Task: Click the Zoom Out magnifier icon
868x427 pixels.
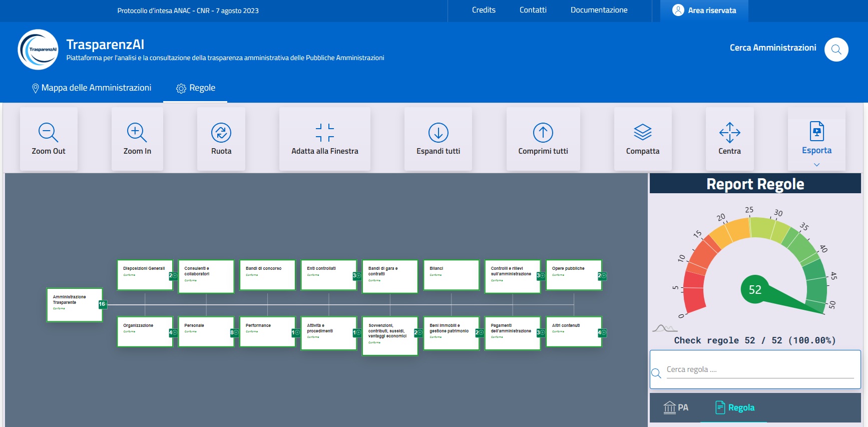Action: (x=49, y=133)
